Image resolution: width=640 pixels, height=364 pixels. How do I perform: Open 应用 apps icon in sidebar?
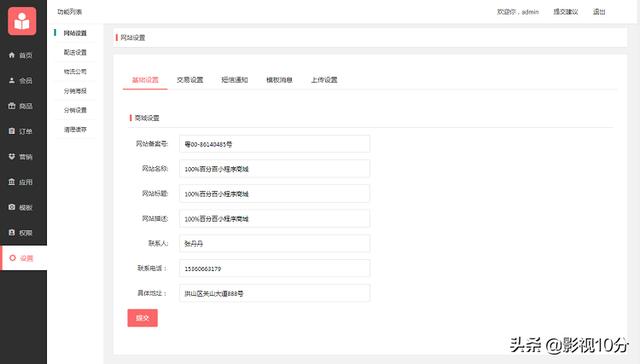(12, 182)
